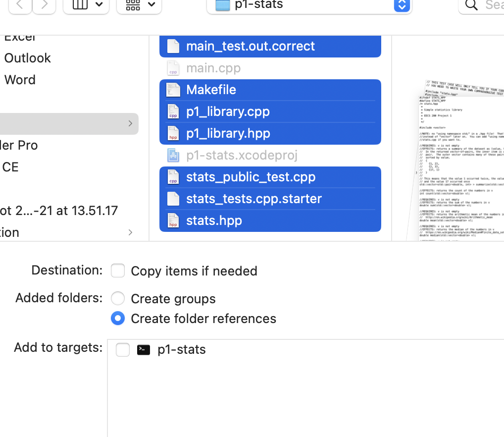Click the search magnifier icon
Viewport: 504px width, 437px height.
coord(470,6)
